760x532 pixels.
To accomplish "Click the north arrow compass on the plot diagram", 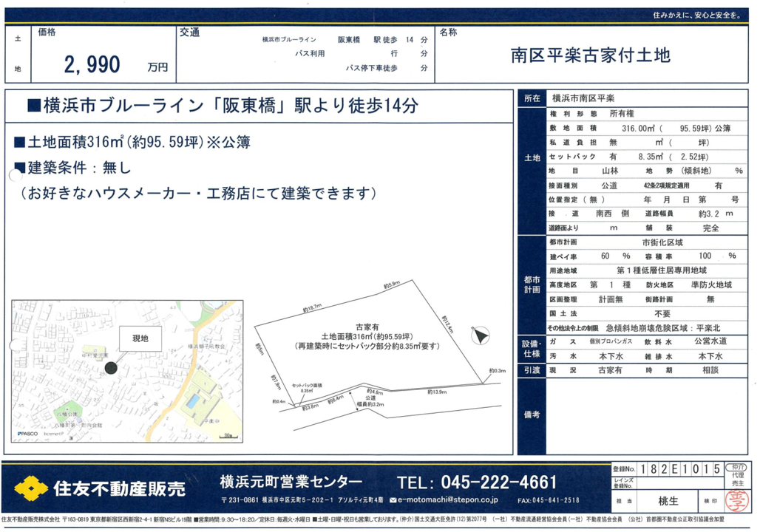I will (x=481, y=337).
